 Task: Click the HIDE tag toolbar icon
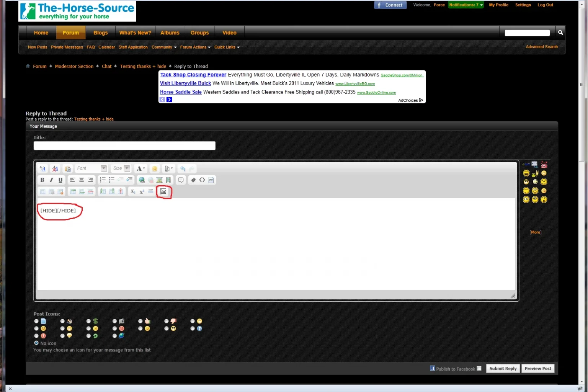163,191
